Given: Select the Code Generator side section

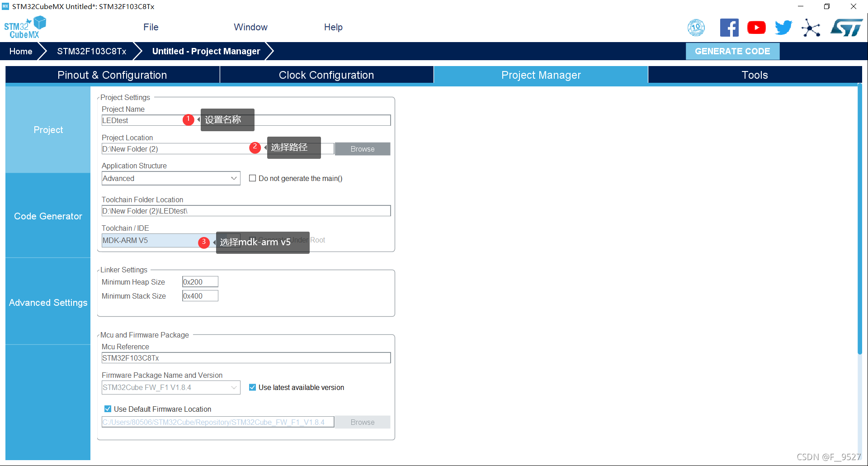Looking at the screenshot, I should 48,216.
